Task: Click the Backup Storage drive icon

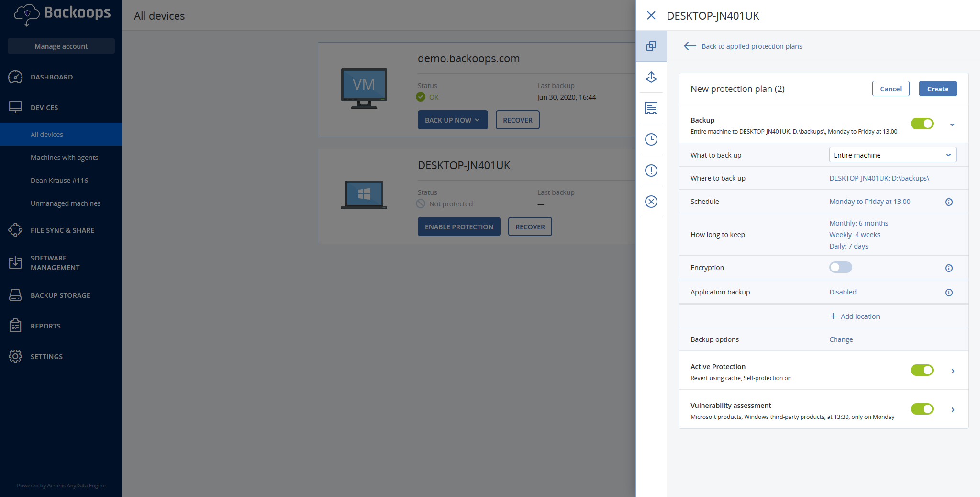Action: pyautogui.click(x=15, y=295)
